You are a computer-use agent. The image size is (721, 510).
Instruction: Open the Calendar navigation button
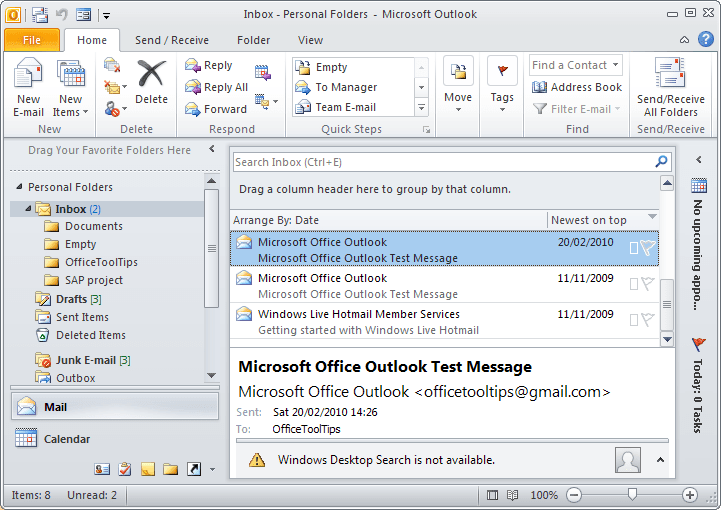click(115, 439)
